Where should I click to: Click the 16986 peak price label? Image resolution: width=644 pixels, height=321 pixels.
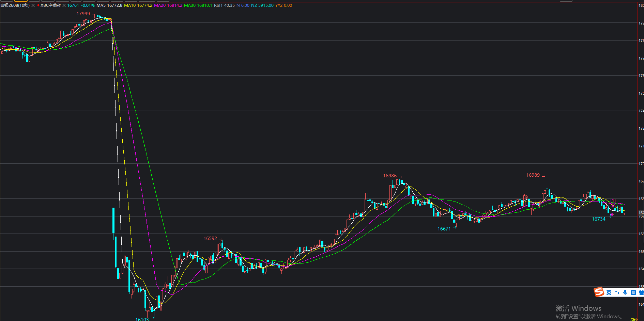[x=390, y=176]
